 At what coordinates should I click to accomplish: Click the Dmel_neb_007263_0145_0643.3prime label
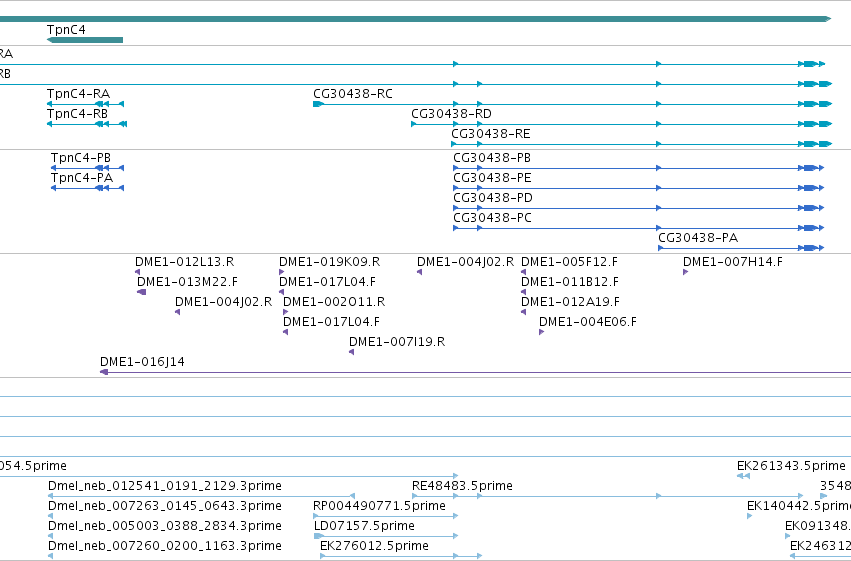(x=165, y=506)
